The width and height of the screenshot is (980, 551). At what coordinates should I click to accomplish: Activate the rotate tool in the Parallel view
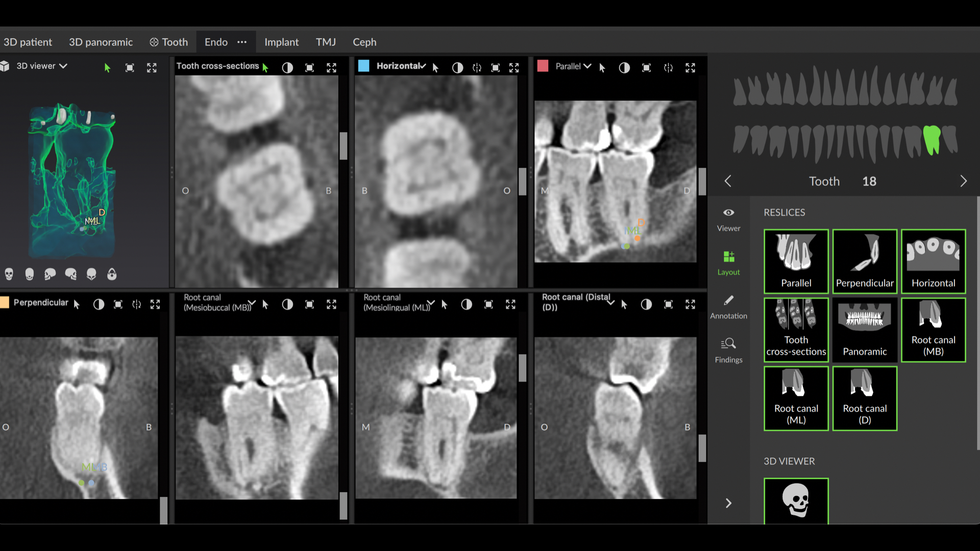tap(669, 67)
